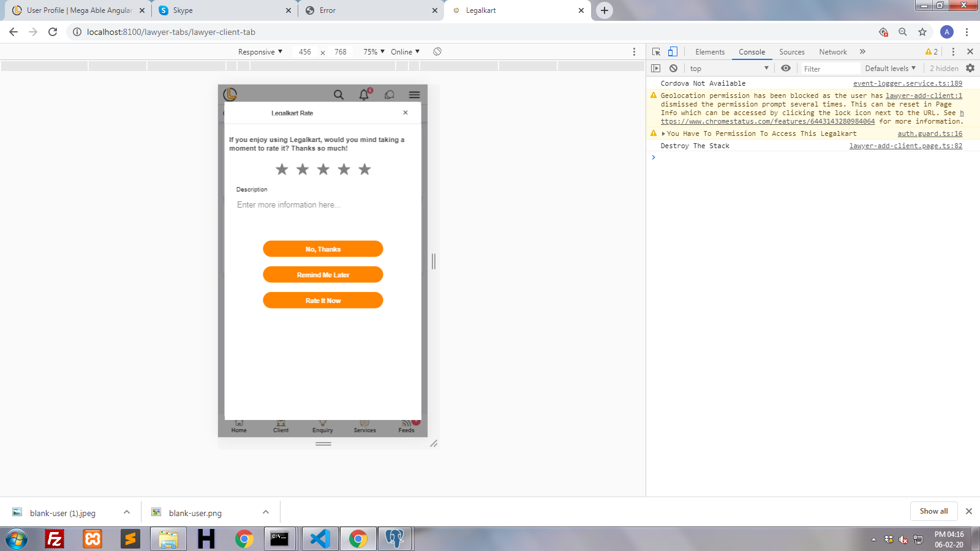The image size is (980, 551).
Task: Open FileZilla from the taskbar
Action: pyautogui.click(x=55, y=539)
